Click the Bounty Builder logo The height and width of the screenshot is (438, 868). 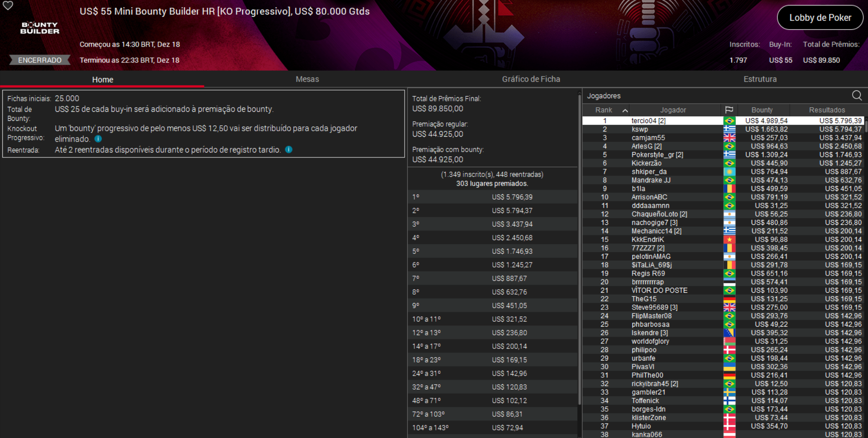pyautogui.click(x=40, y=28)
